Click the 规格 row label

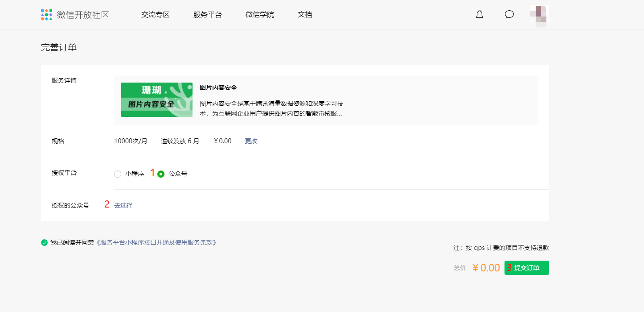tap(58, 141)
